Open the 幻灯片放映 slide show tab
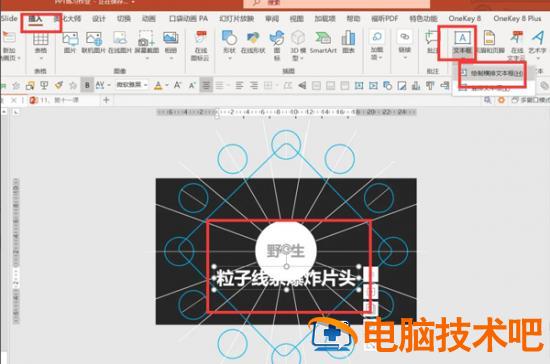 click(x=236, y=19)
